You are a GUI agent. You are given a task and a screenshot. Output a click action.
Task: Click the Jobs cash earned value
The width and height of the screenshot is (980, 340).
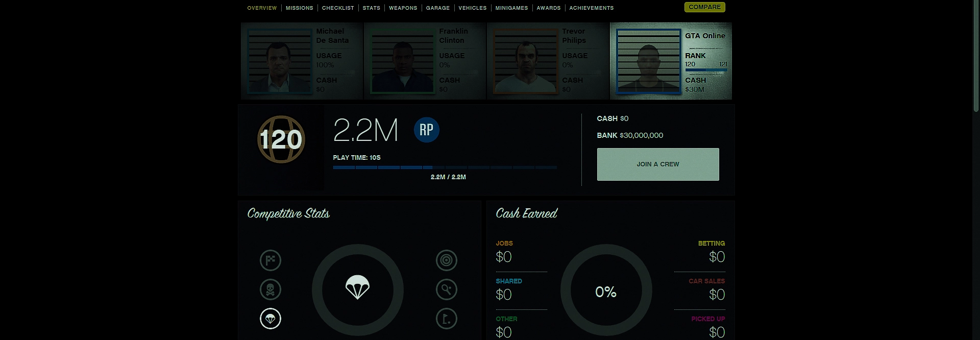504,257
